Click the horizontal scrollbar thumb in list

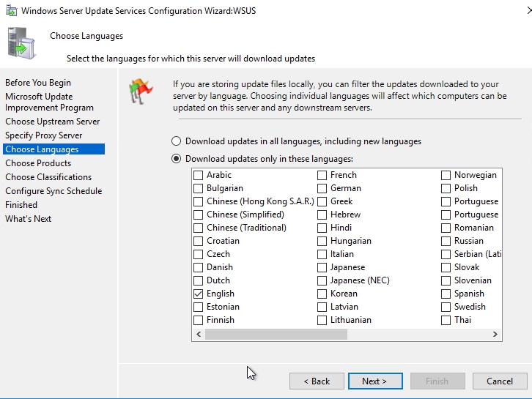pos(276,335)
